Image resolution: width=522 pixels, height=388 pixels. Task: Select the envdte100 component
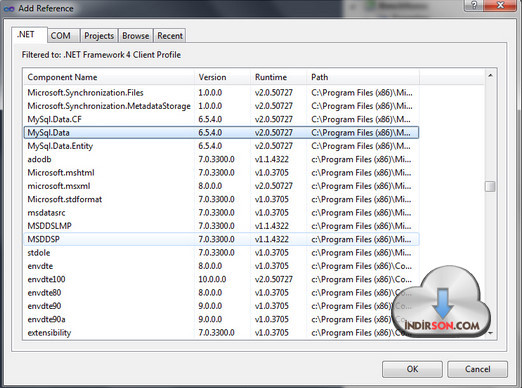[x=221, y=279]
